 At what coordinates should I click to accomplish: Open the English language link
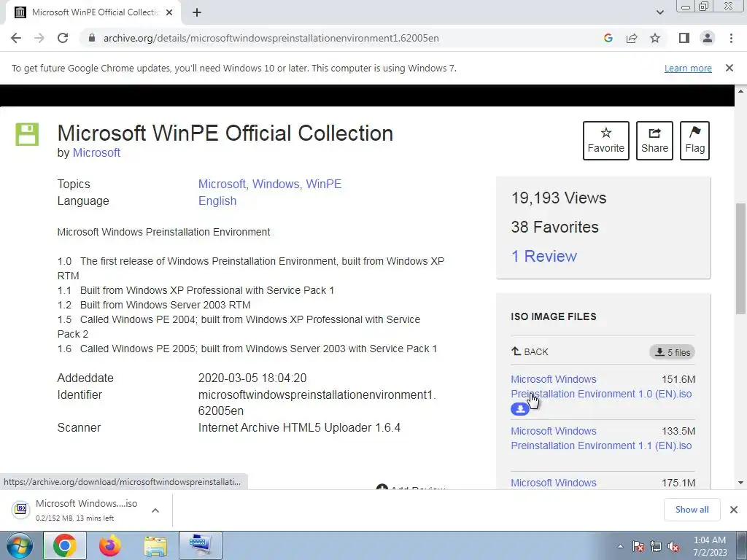(217, 201)
